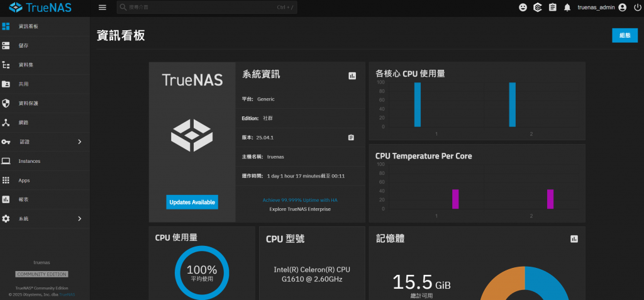Click the Apps grid sidebar icon
The image size is (644, 300).
pos(6,181)
